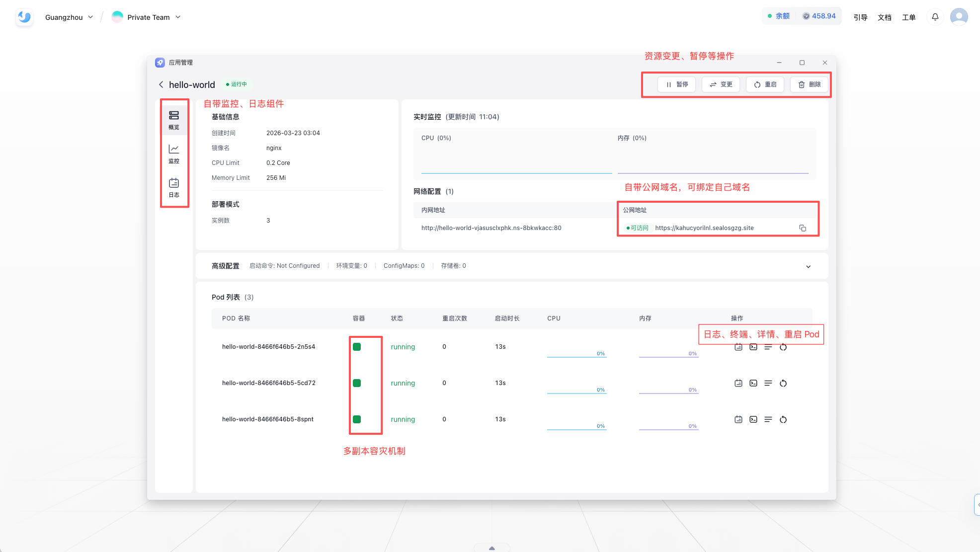The height and width of the screenshot is (552, 980).
Task: Restart pod 5cd72
Action: [x=783, y=383]
